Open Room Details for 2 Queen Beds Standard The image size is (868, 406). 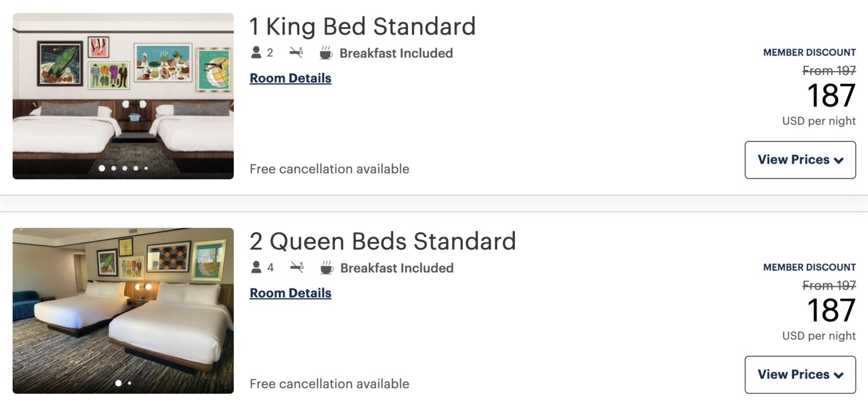click(x=290, y=293)
